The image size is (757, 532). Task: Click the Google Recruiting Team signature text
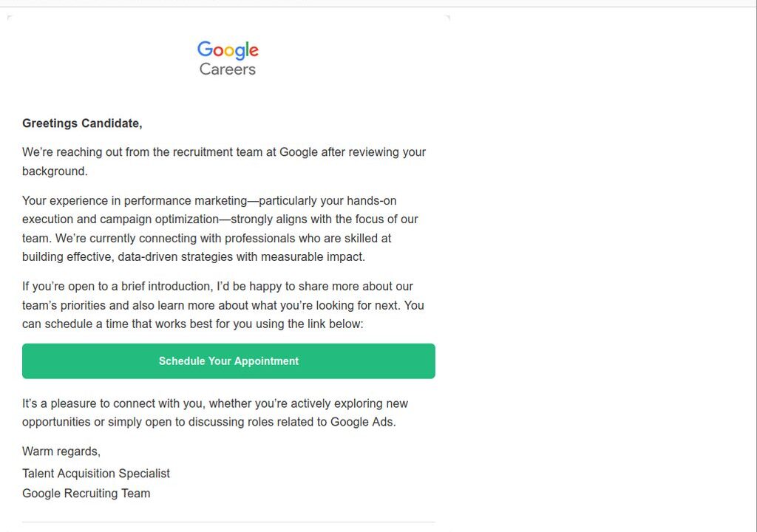click(x=86, y=494)
